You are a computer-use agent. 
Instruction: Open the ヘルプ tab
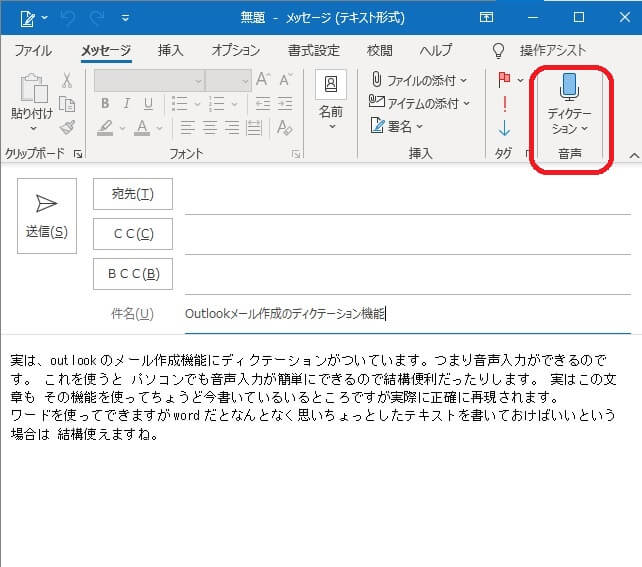(436, 50)
